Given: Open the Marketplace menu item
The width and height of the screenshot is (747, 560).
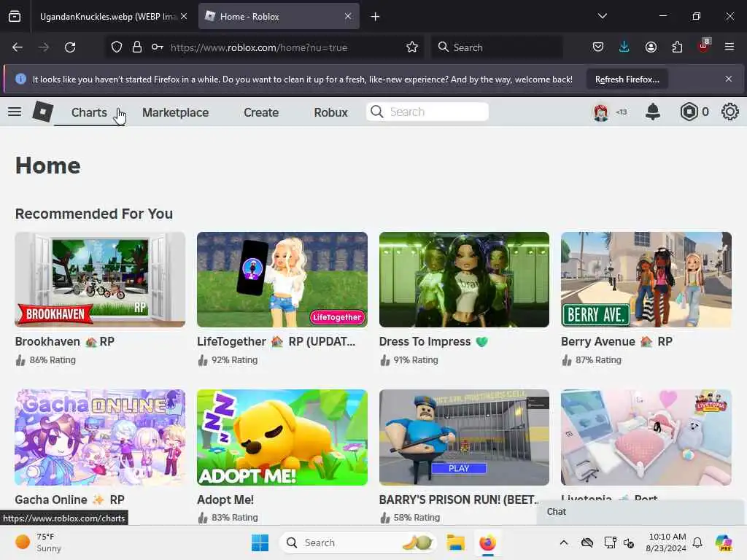Looking at the screenshot, I should point(175,112).
